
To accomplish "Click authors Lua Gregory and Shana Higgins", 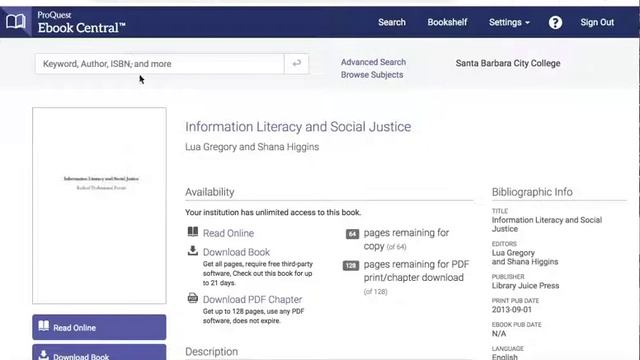I will [252, 147].
